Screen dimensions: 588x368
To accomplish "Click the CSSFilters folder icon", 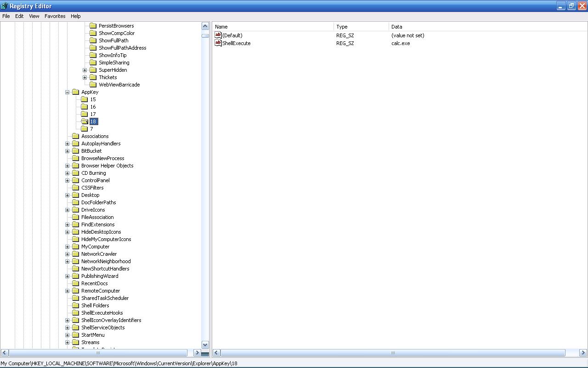I will tap(76, 188).
